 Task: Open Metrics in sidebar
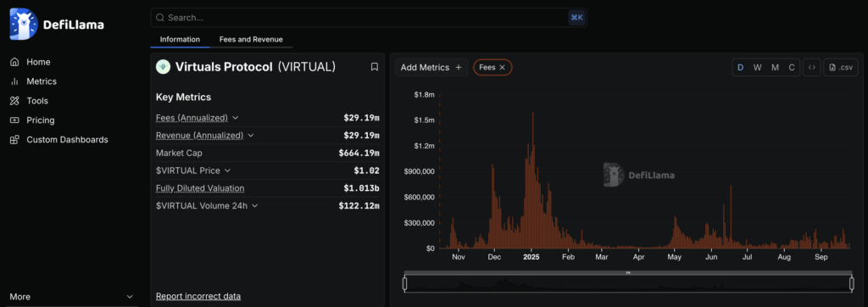coord(42,81)
